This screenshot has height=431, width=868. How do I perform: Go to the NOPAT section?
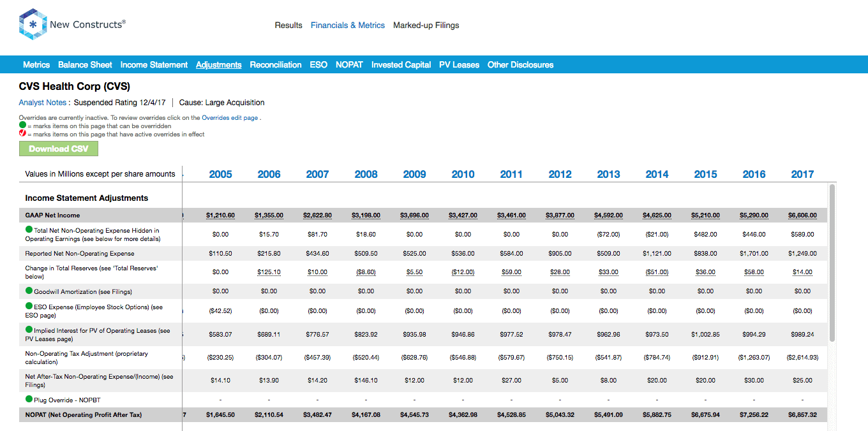(x=349, y=65)
